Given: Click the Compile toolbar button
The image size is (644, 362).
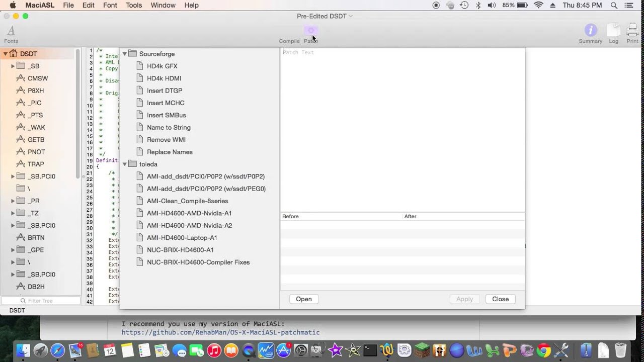Looking at the screenshot, I should click(x=289, y=41).
